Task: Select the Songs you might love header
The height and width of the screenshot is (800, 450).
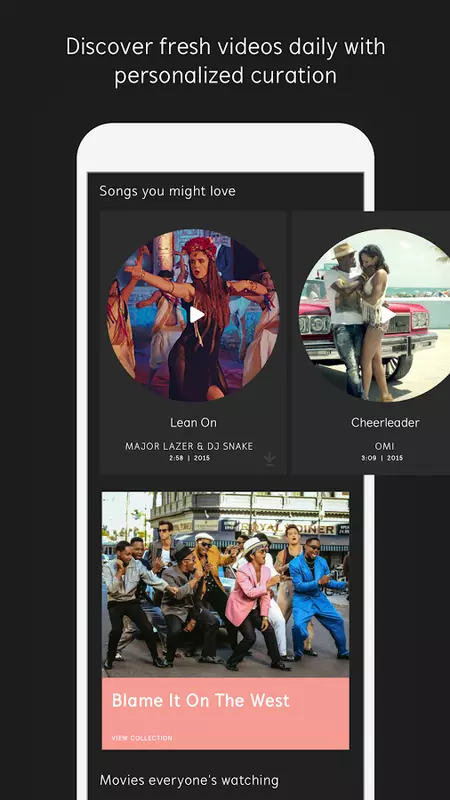Action: coord(167,191)
